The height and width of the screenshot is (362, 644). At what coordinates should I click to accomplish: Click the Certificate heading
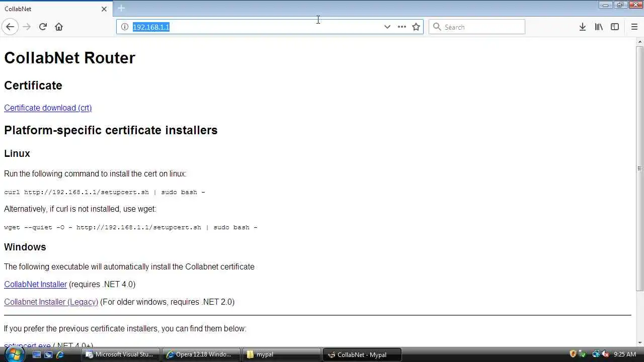pos(33,85)
